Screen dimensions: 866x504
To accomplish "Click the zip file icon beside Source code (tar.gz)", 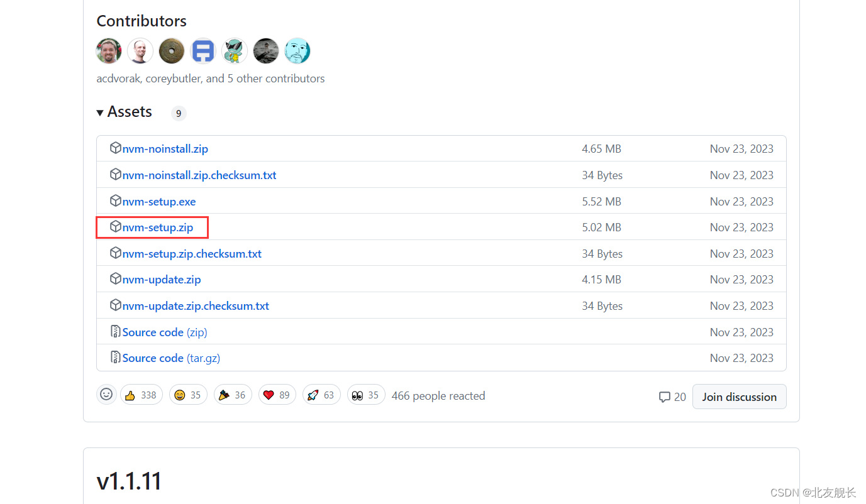I will tap(115, 358).
